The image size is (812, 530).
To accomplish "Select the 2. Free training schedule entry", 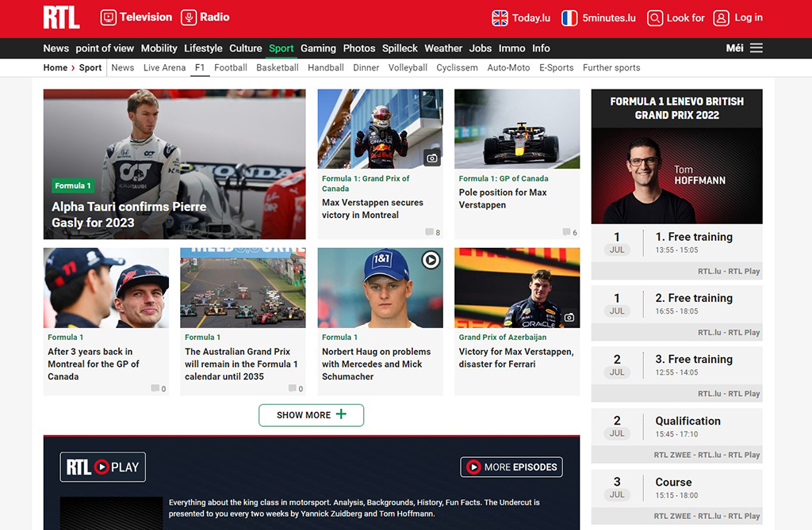I will click(677, 313).
